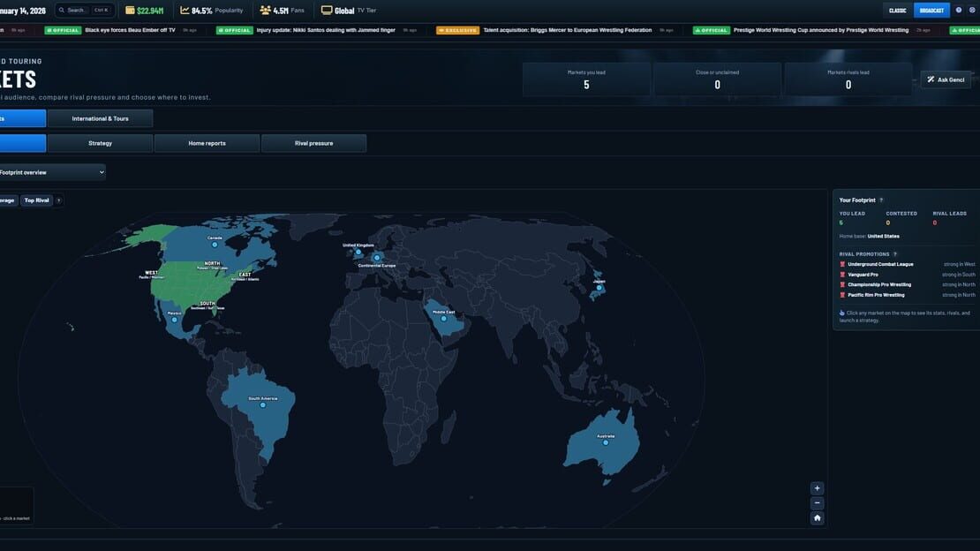The width and height of the screenshot is (980, 551).
Task: Click the Rival Promotions help question mark
Action: click(895, 254)
